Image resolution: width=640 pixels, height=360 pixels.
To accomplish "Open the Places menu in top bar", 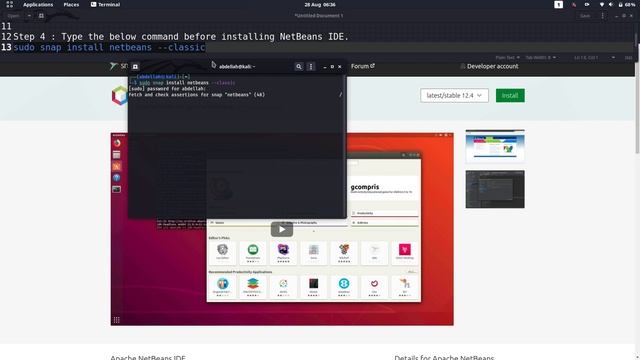I will coord(71,4).
